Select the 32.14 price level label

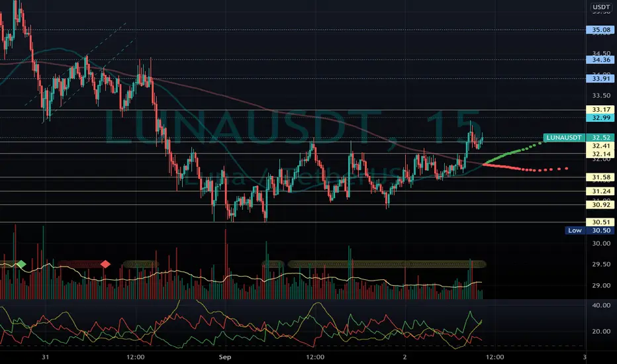[x=600, y=154]
